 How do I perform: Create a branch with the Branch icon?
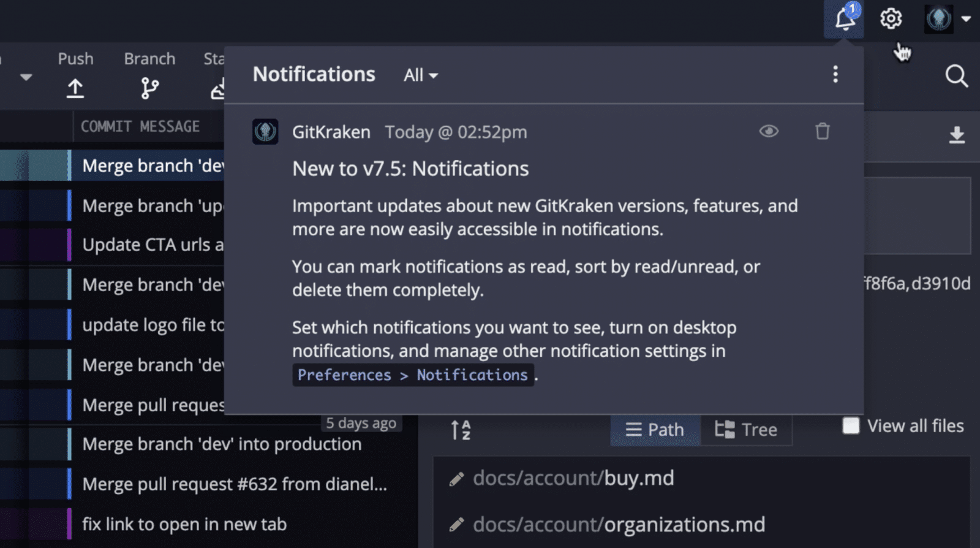coord(149,88)
